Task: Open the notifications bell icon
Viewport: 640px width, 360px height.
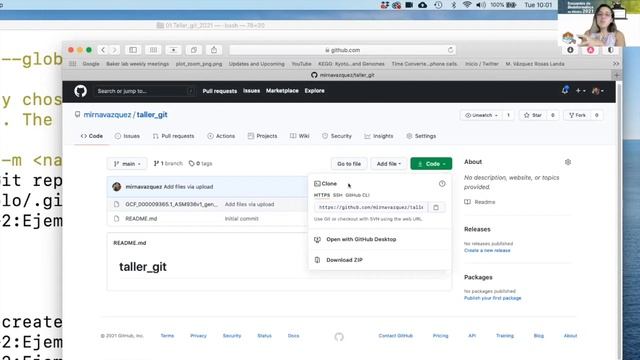Action: [565, 90]
